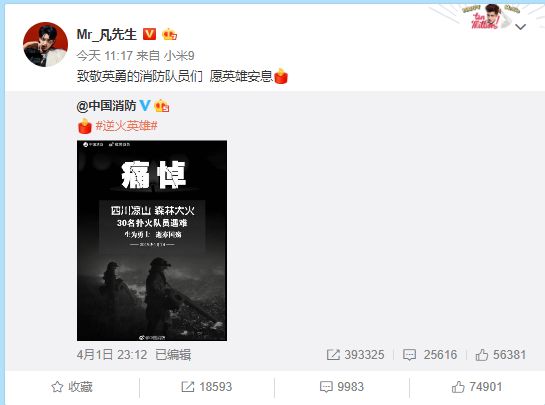Click Mr_凡先生 profile avatar
The image size is (545, 405).
(x=45, y=44)
